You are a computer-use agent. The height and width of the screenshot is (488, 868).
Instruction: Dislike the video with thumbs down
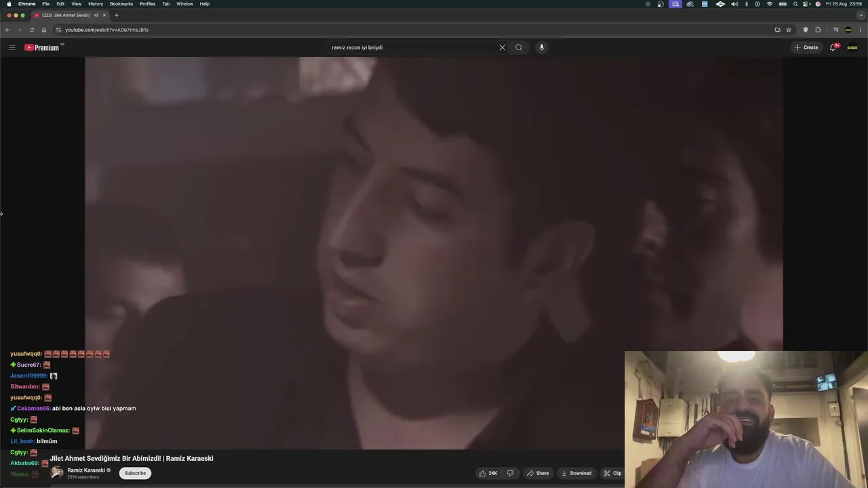(x=511, y=473)
